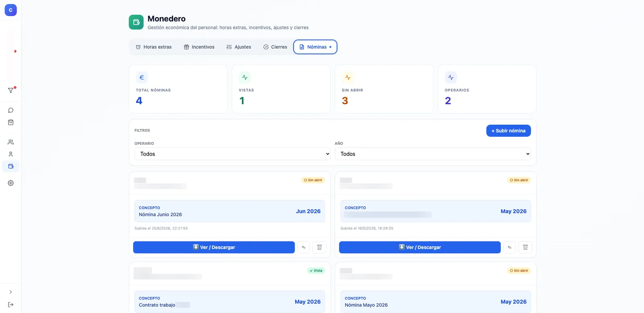Viewport: 644px width, 313px height.
Task: Click the settings gear in sidebar
Action: (11, 183)
